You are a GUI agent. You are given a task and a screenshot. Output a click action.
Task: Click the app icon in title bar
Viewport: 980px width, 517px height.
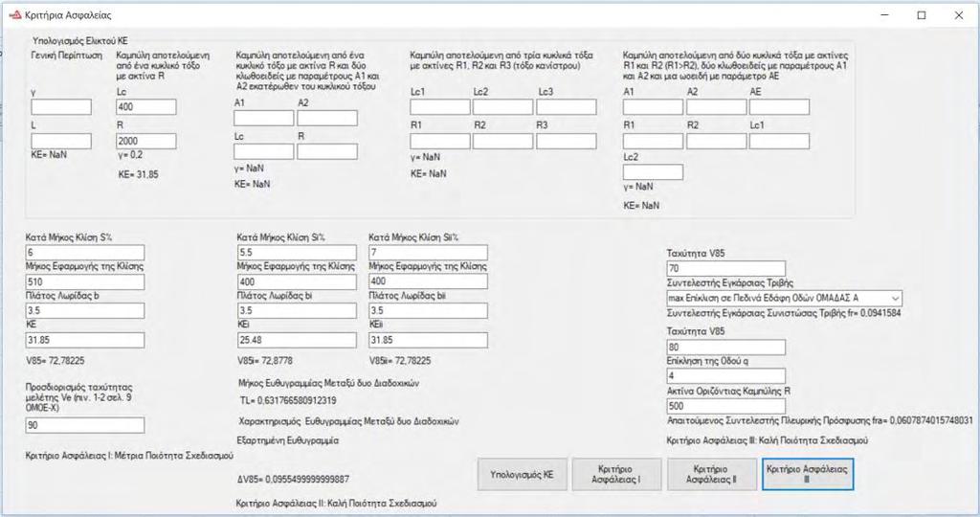[x=15, y=15]
